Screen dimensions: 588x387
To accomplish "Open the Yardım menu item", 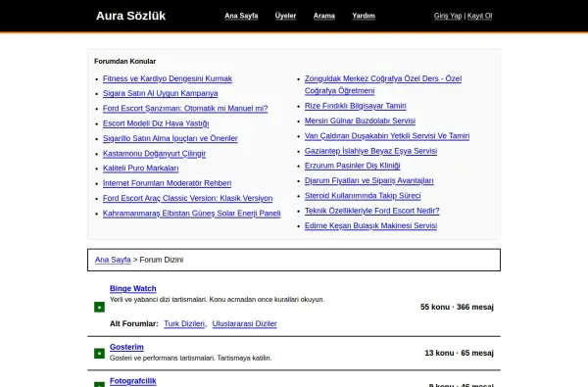I will tap(364, 16).
